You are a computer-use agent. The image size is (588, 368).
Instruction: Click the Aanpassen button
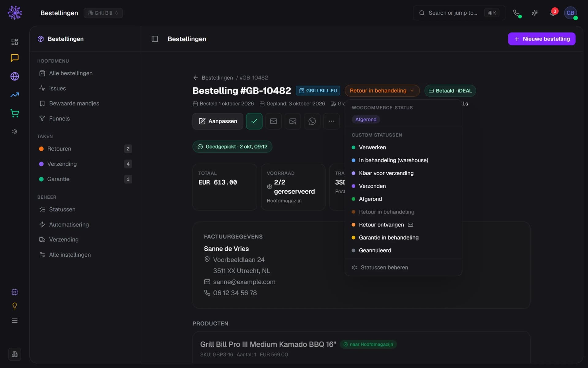pos(218,121)
